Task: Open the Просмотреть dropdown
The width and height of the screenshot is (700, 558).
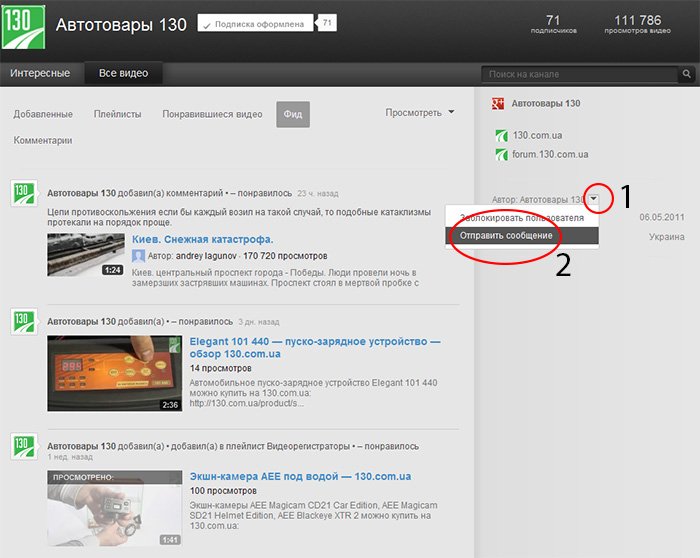Action: tap(420, 112)
